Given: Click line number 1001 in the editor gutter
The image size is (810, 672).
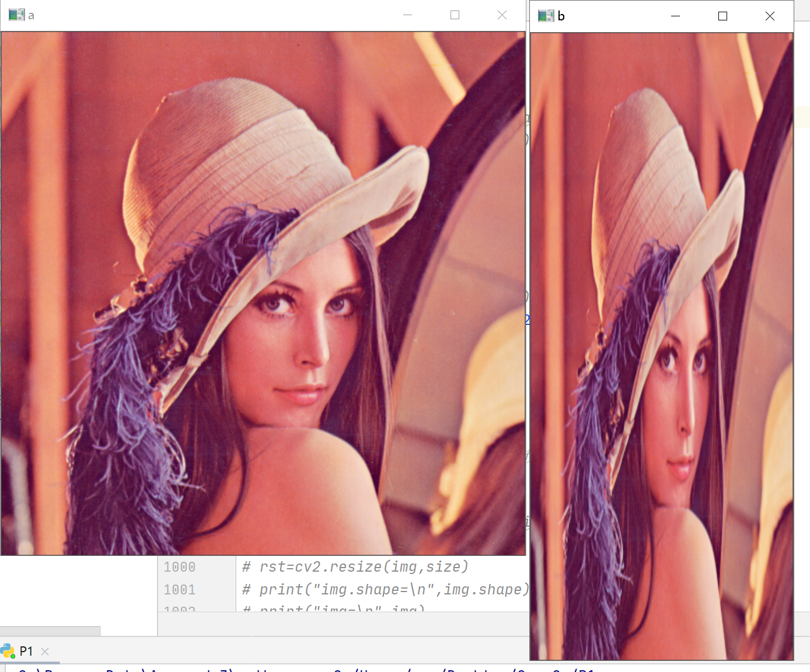Looking at the screenshot, I should [x=179, y=590].
